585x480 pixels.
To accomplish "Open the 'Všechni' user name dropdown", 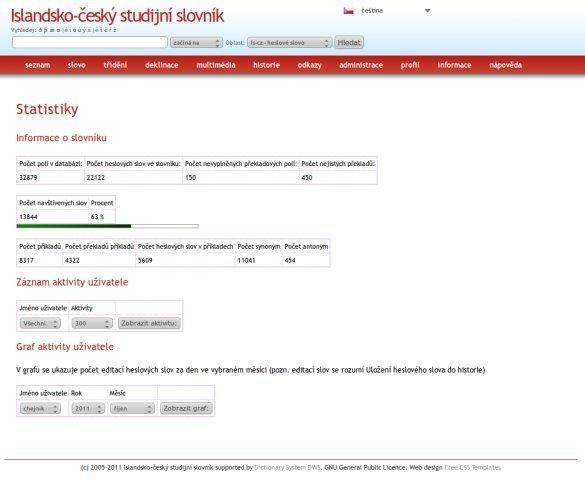I will coord(40,323).
